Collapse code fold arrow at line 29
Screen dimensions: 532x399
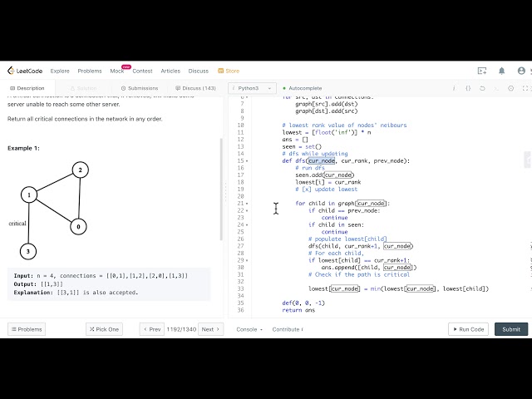[247, 260]
